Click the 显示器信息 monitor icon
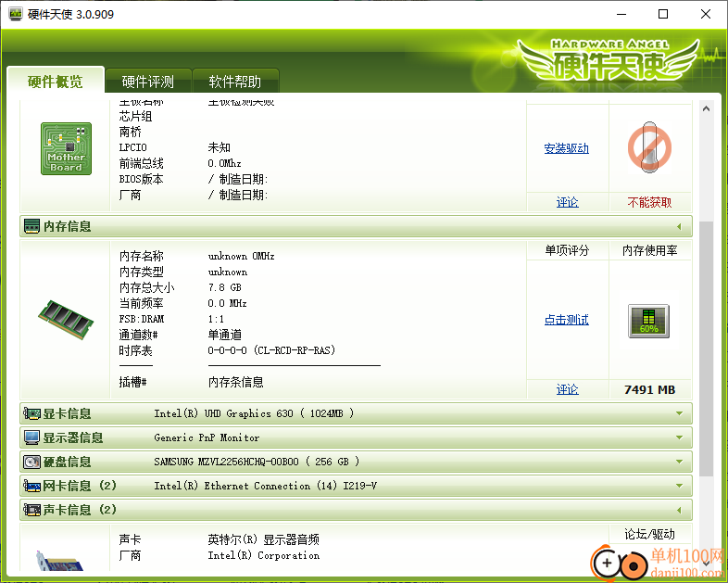This screenshot has height=583, width=728. tap(31, 437)
